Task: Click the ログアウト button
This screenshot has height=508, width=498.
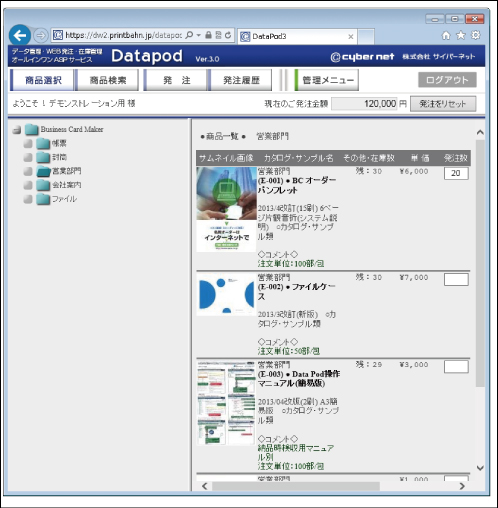Action: point(447,80)
